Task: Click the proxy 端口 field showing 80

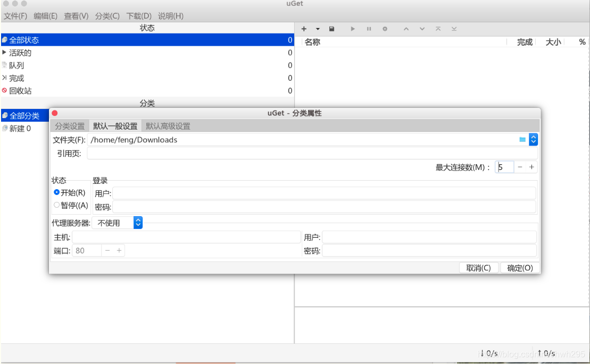Action: 87,251
